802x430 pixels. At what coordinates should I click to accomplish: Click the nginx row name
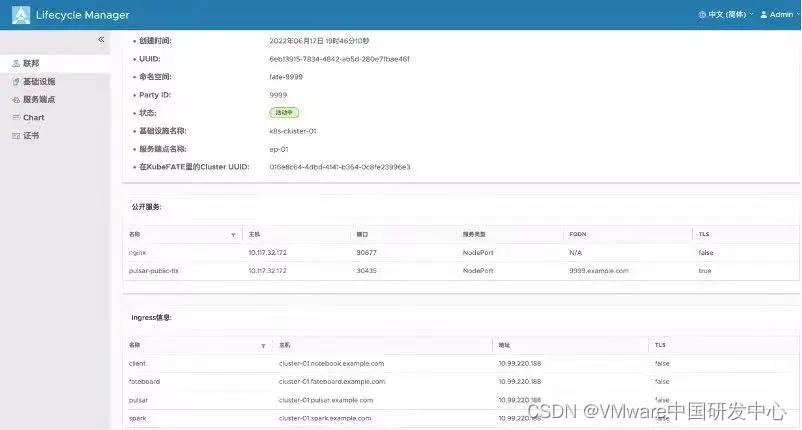click(x=138, y=253)
